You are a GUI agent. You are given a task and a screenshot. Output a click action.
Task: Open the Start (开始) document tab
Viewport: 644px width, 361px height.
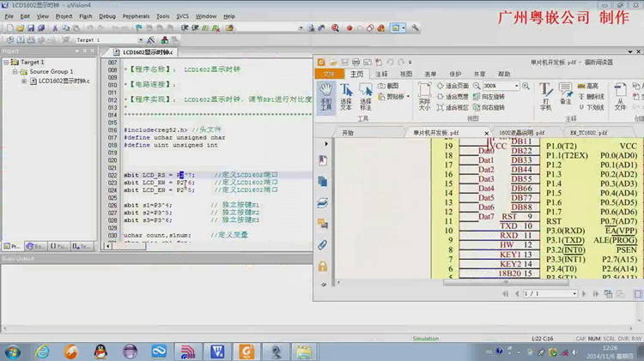click(x=348, y=133)
